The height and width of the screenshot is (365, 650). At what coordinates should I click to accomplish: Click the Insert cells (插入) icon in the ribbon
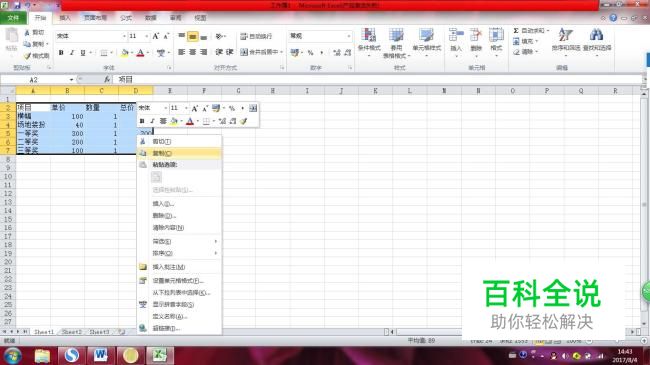coord(456,35)
